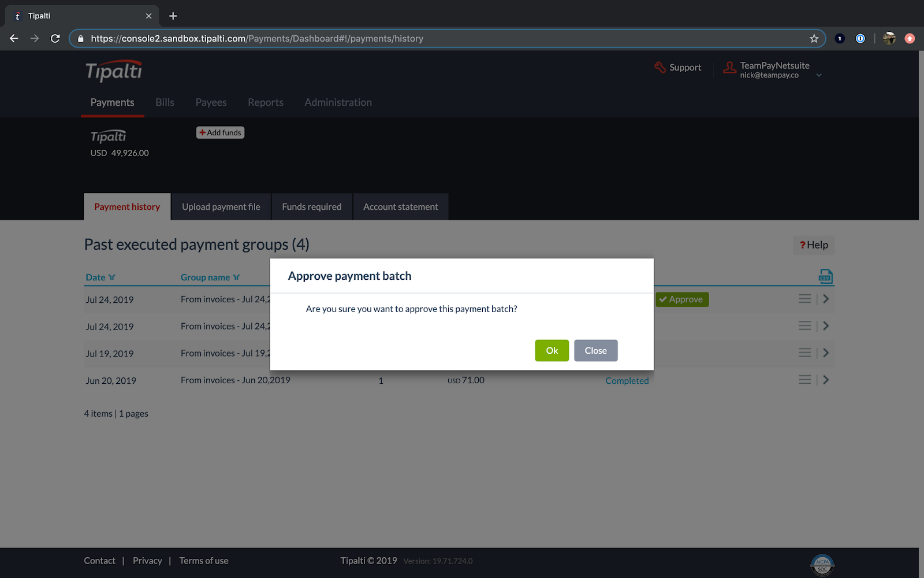This screenshot has width=924, height=578.
Task: Open row menu for Jun 20, 2019 row
Action: click(804, 380)
